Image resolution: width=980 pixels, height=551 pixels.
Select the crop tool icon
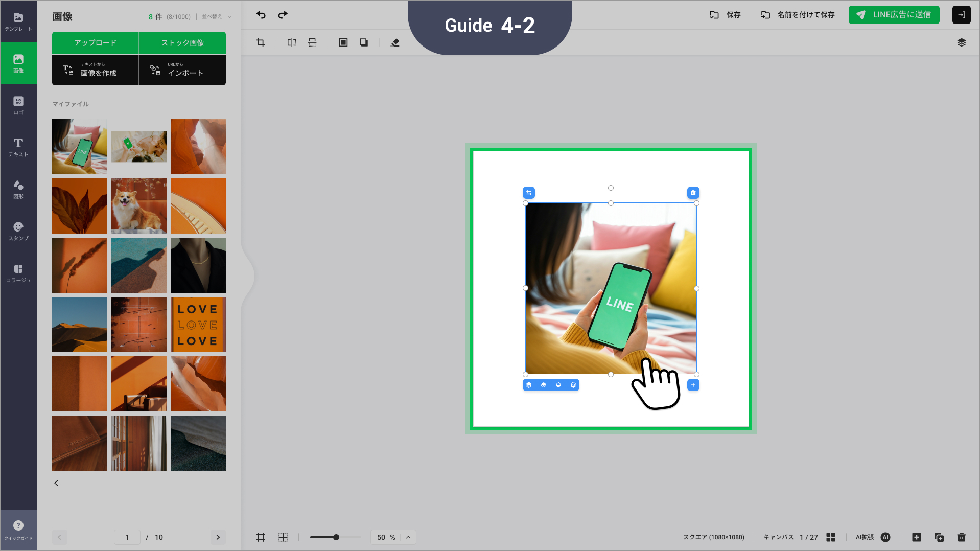point(261,42)
